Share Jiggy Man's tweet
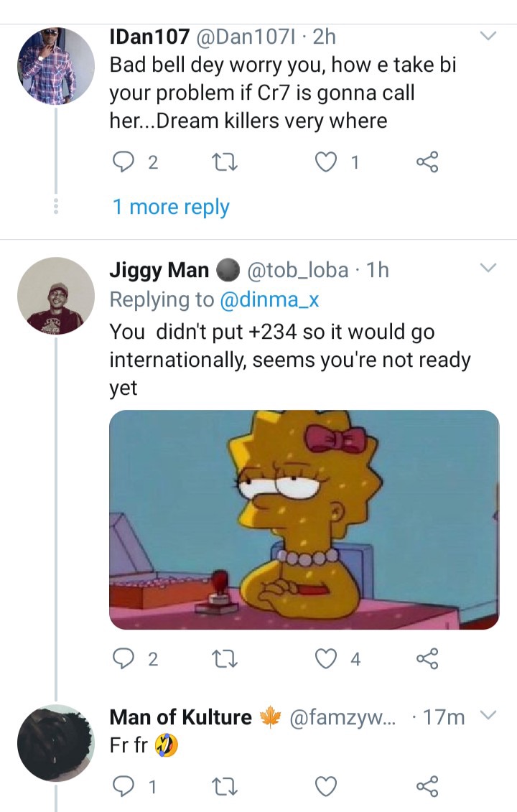 427,658
